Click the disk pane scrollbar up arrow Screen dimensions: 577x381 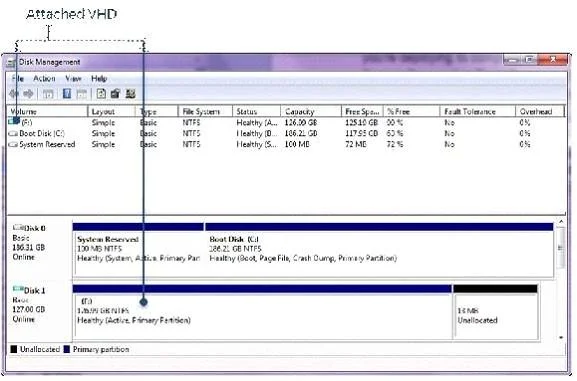561,222
